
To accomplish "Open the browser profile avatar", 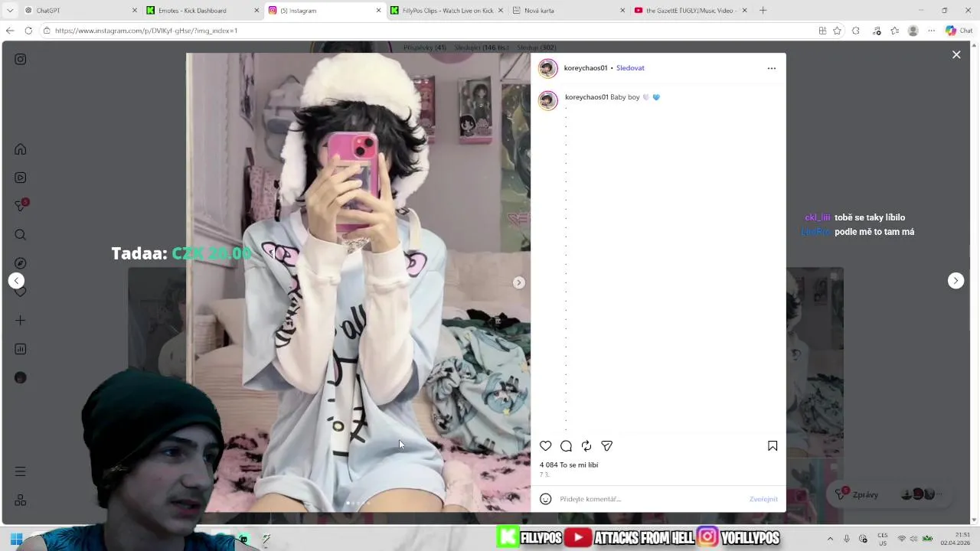I will point(913,31).
